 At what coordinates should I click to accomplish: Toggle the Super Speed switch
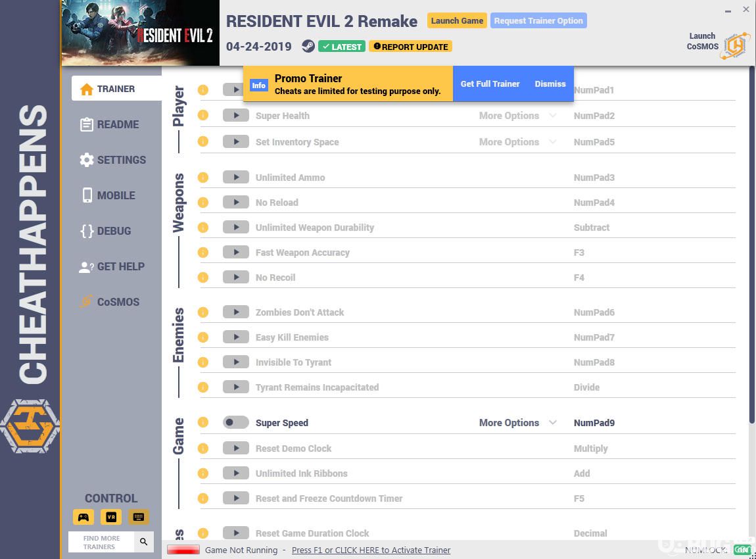coord(236,422)
